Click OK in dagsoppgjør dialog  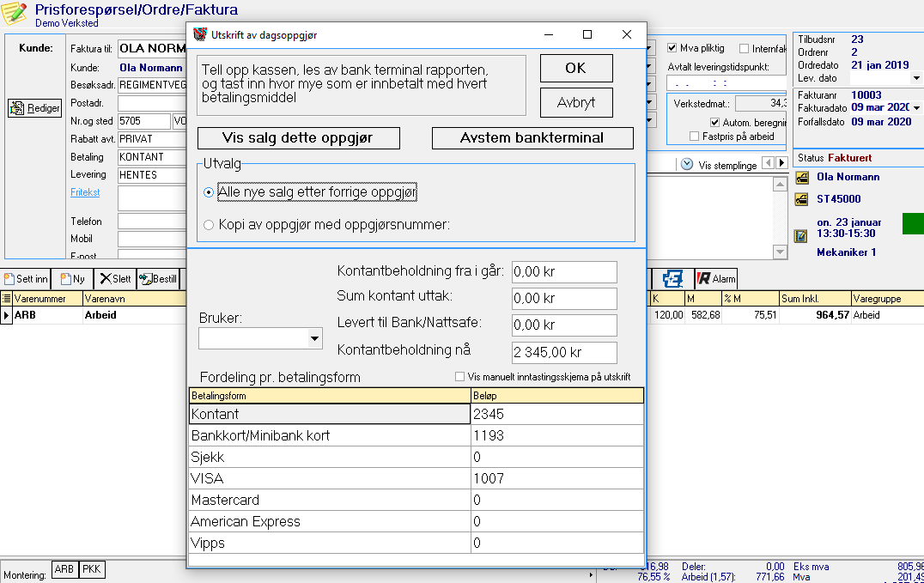(x=576, y=69)
